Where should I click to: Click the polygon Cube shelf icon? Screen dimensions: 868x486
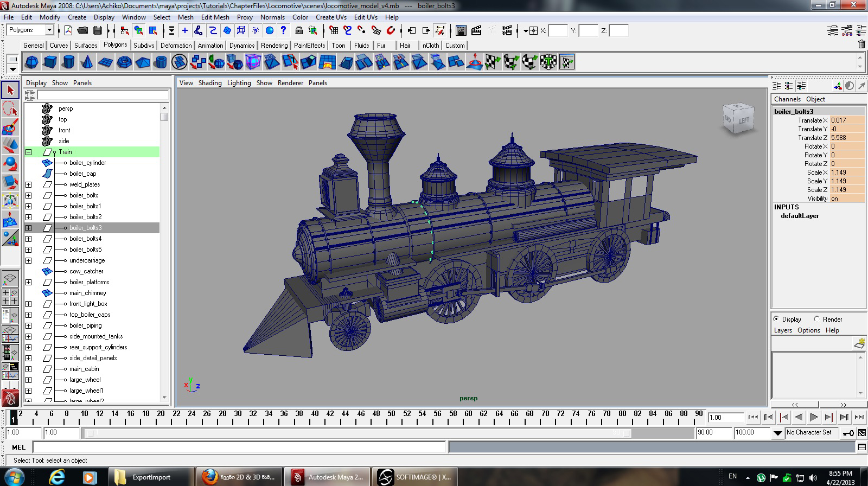click(50, 62)
